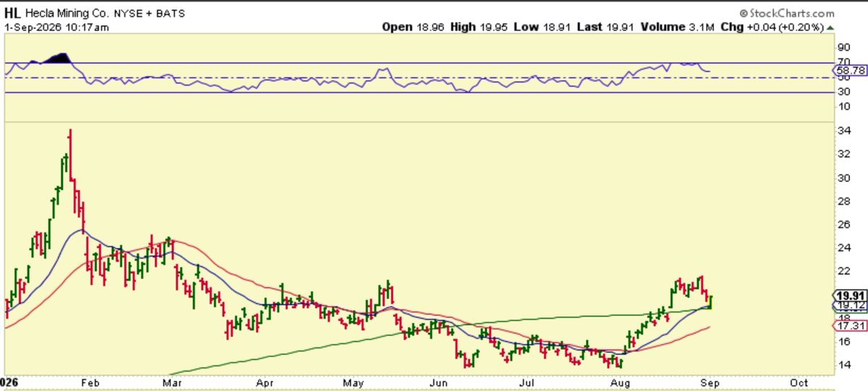868x391 pixels.
Task: Click the late-January price peak bar
Action: [69, 154]
